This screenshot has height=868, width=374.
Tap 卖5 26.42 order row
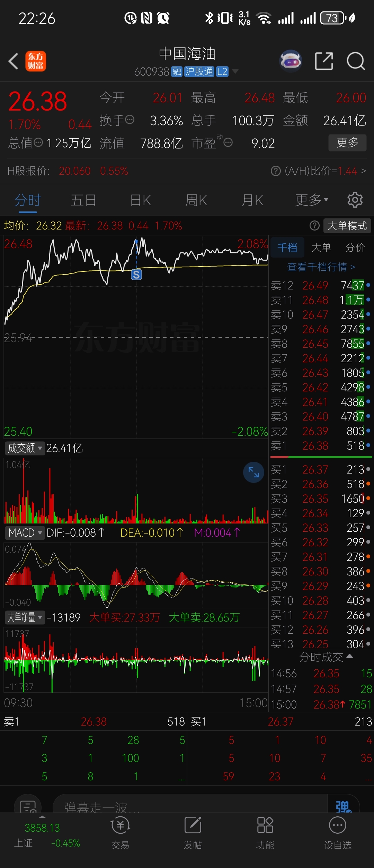click(x=321, y=387)
